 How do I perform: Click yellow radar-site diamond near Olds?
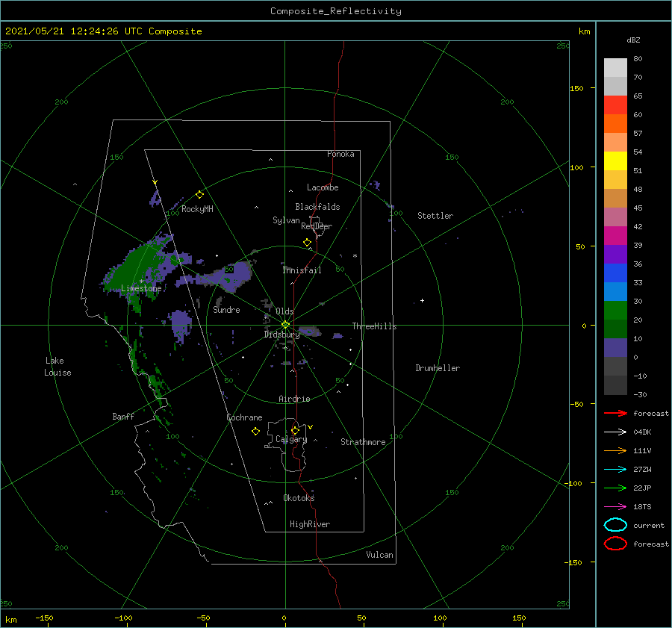click(x=285, y=325)
